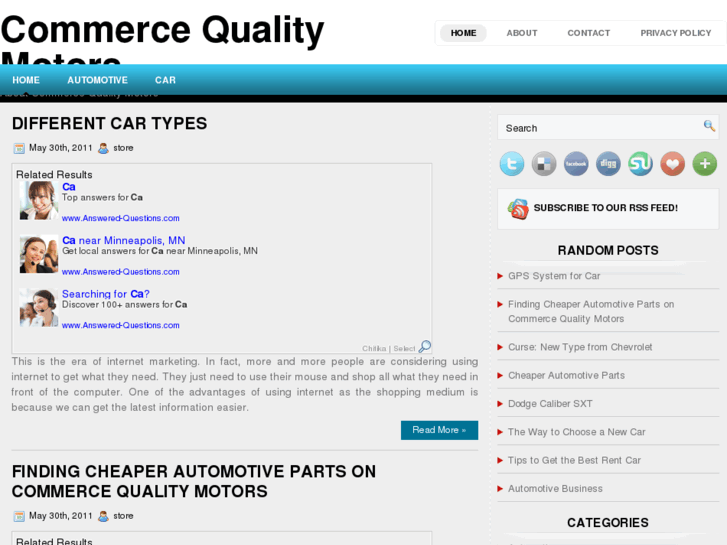The image size is (727, 545).
Task: Click the Read More button
Action: (x=439, y=430)
